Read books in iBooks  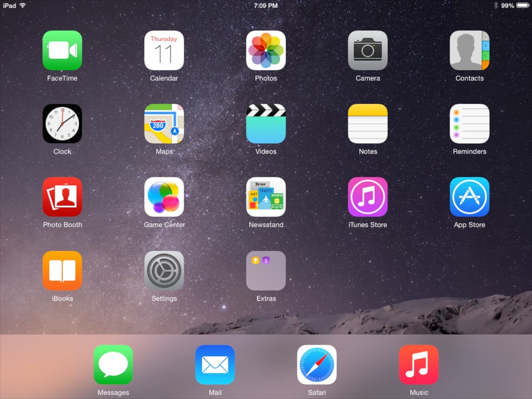click(x=62, y=270)
